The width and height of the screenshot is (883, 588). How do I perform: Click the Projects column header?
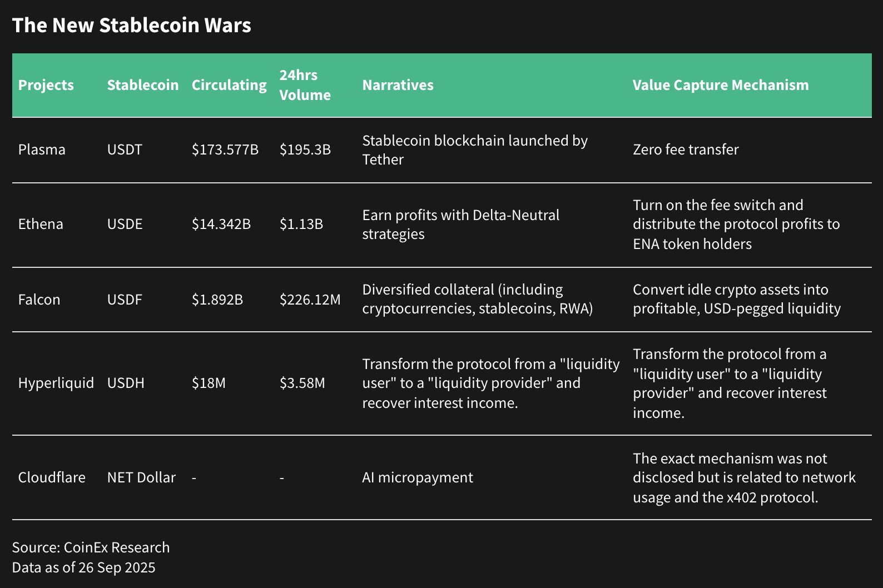coord(46,85)
